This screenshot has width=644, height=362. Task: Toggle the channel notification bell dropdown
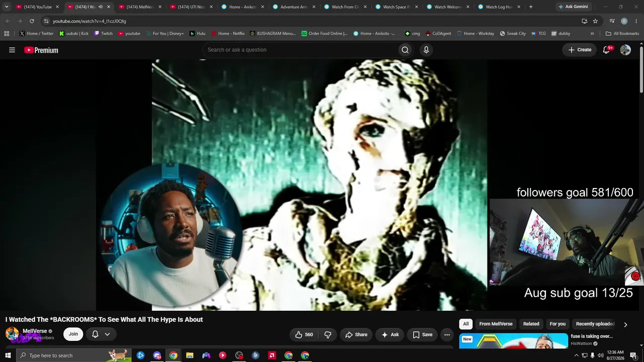click(101, 334)
